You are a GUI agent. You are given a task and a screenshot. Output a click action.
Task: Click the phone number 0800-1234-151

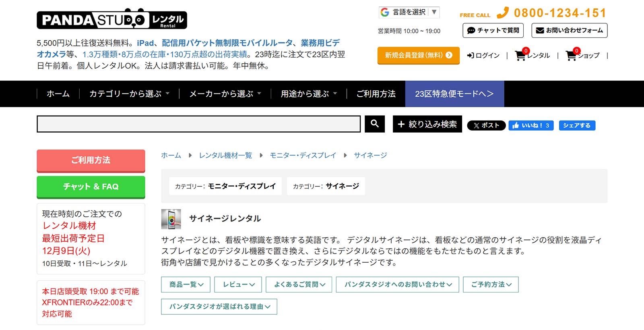(560, 13)
